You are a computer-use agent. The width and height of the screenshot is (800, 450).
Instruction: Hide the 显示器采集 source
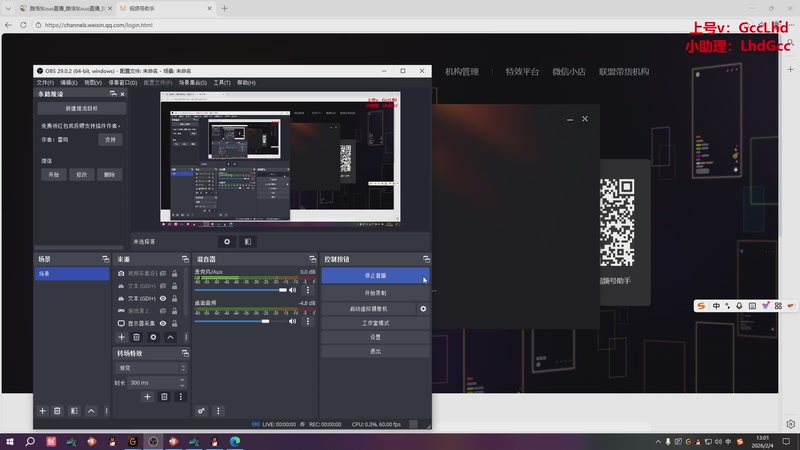tap(163, 323)
